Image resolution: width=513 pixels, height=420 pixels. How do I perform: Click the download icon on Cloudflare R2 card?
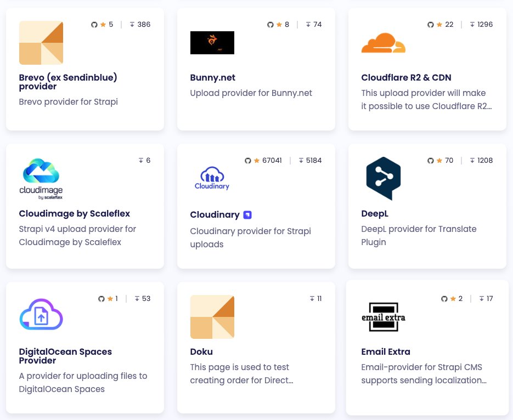pos(472,25)
